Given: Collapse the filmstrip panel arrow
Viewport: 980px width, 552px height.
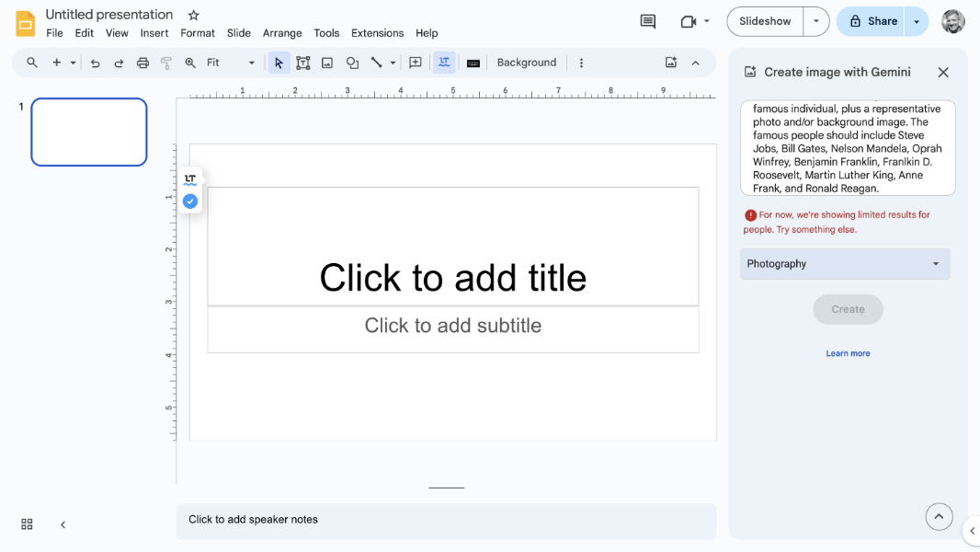Looking at the screenshot, I should [63, 524].
